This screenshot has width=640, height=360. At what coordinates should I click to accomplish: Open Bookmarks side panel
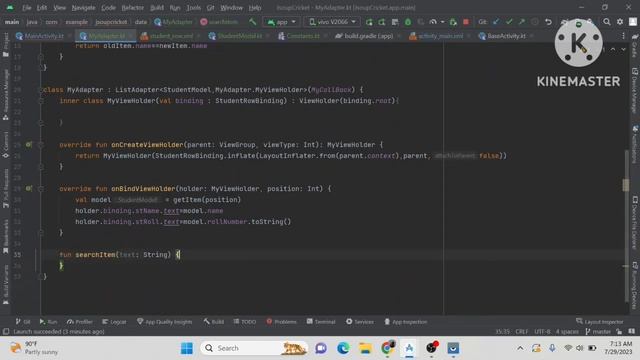click(6, 236)
